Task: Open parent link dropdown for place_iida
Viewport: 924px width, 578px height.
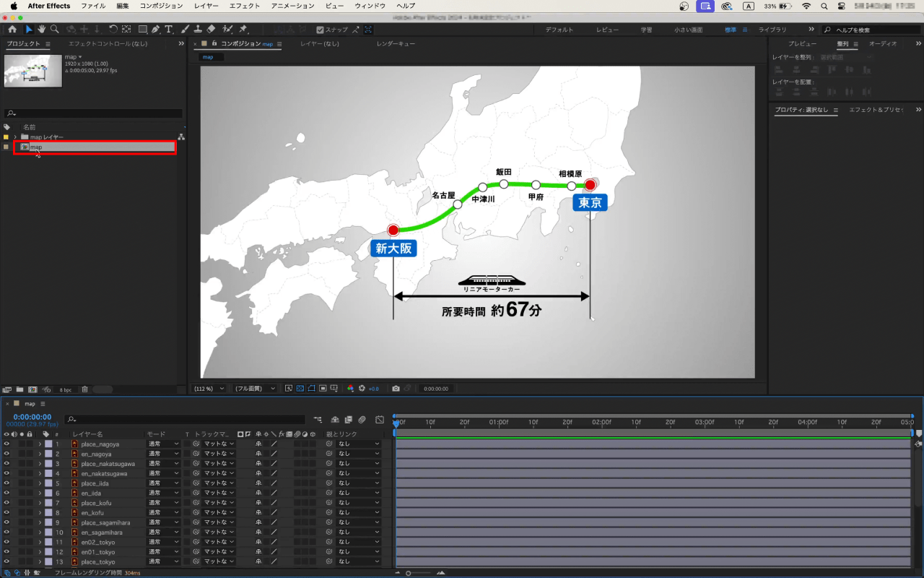Action: click(x=359, y=483)
